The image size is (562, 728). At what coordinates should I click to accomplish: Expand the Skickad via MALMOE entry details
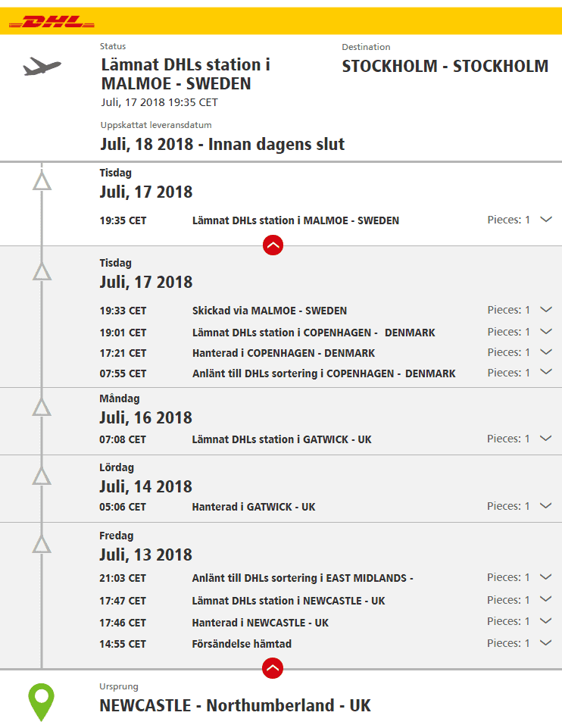point(546,310)
